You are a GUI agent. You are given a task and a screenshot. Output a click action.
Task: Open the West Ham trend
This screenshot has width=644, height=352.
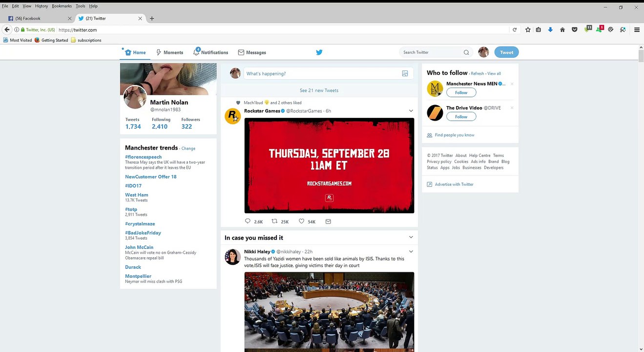coord(137,195)
